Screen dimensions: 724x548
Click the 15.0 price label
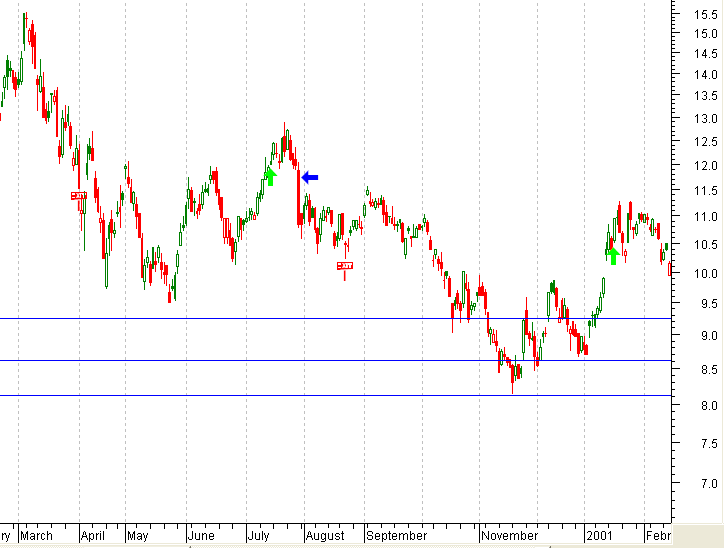point(706,34)
